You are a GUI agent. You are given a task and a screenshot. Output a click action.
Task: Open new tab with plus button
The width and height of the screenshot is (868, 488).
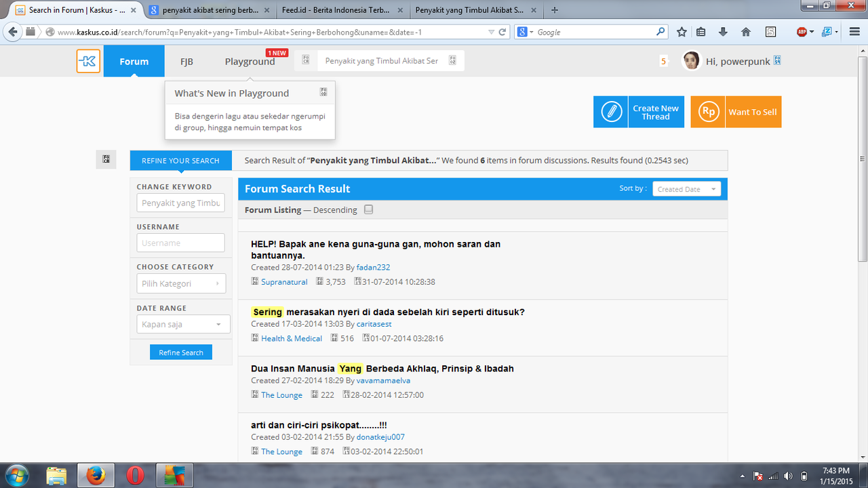555,10
